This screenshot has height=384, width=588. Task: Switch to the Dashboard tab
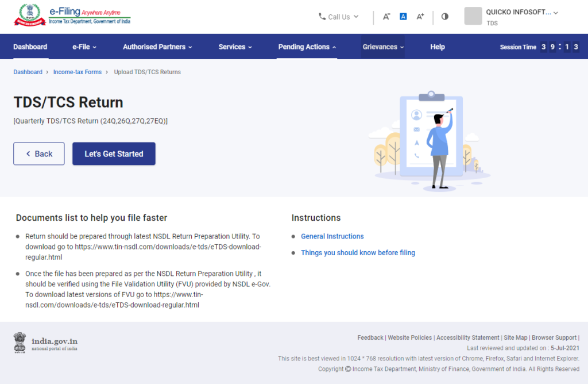click(x=30, y=47)
